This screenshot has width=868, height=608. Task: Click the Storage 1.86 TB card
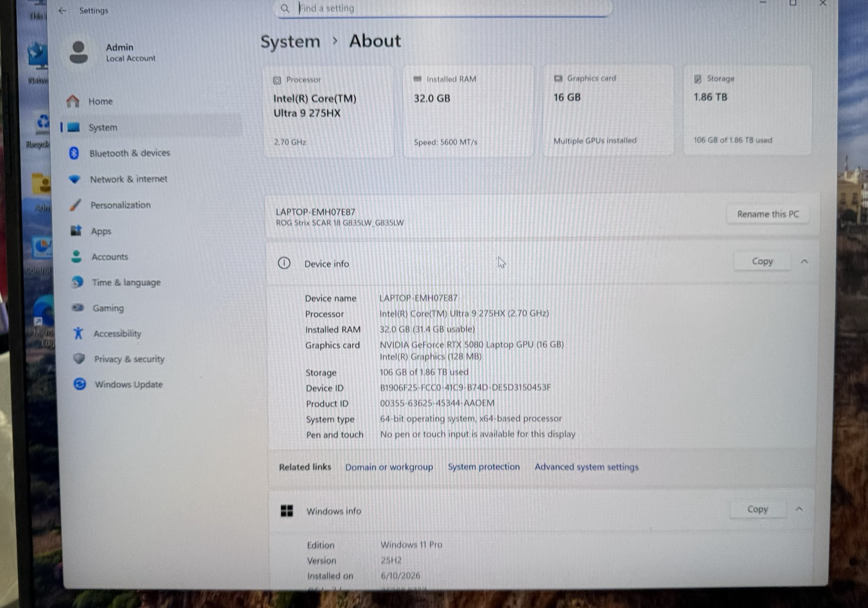tap(748, 110)
